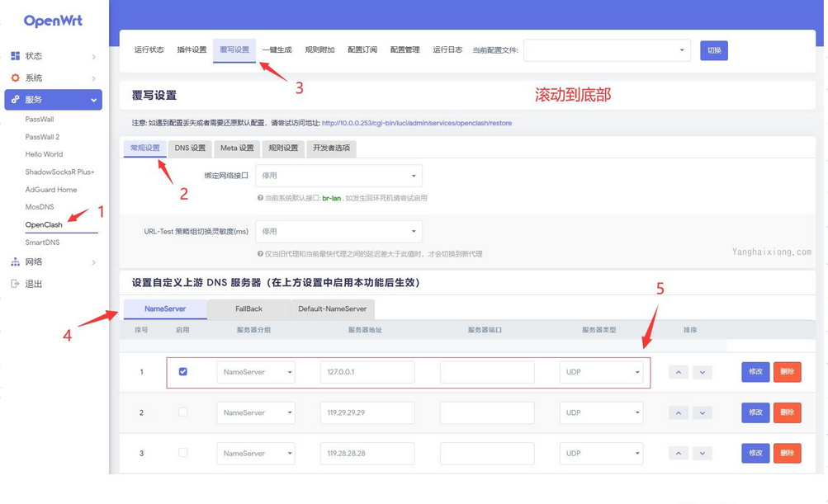The width and height of the screenshot is (828, 504).
Task: Switch to 规则设置 sub-tab
Action: (284, 148)
